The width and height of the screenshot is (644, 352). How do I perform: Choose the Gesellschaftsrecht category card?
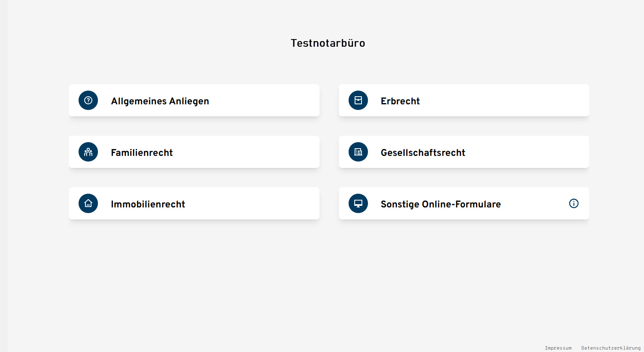pyautogui.click(x=464, y=152)
